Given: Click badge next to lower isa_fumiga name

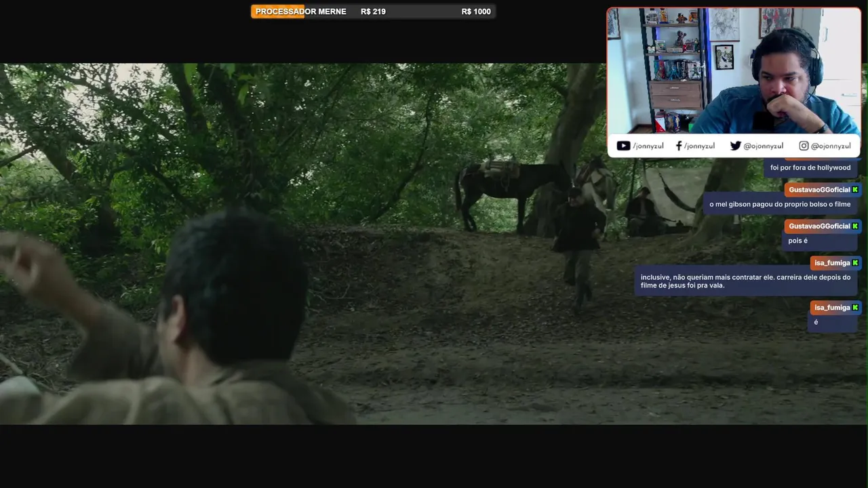Looking at the screenshot, I should point(855,308).
